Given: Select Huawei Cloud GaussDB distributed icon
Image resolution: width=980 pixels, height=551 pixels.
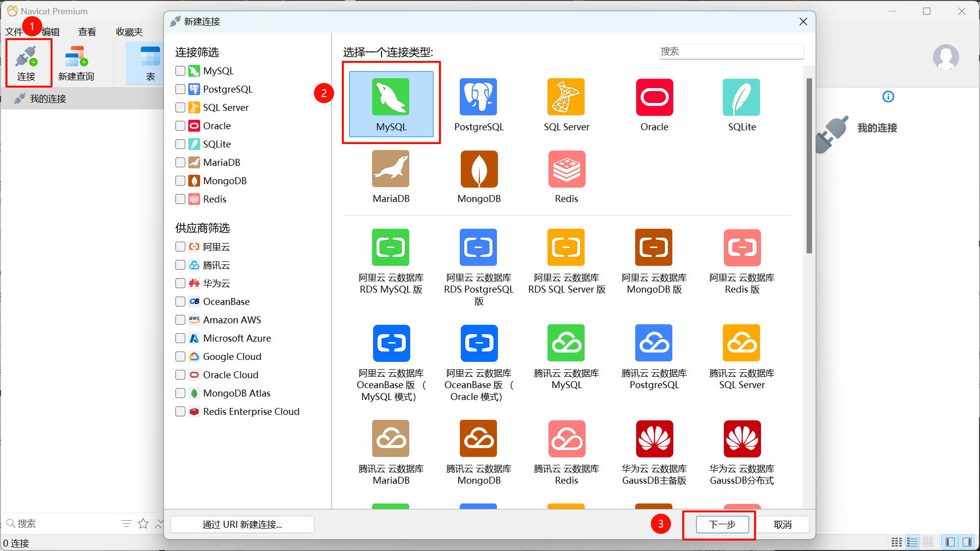Looking at the screenshot, I should [741, 439].
